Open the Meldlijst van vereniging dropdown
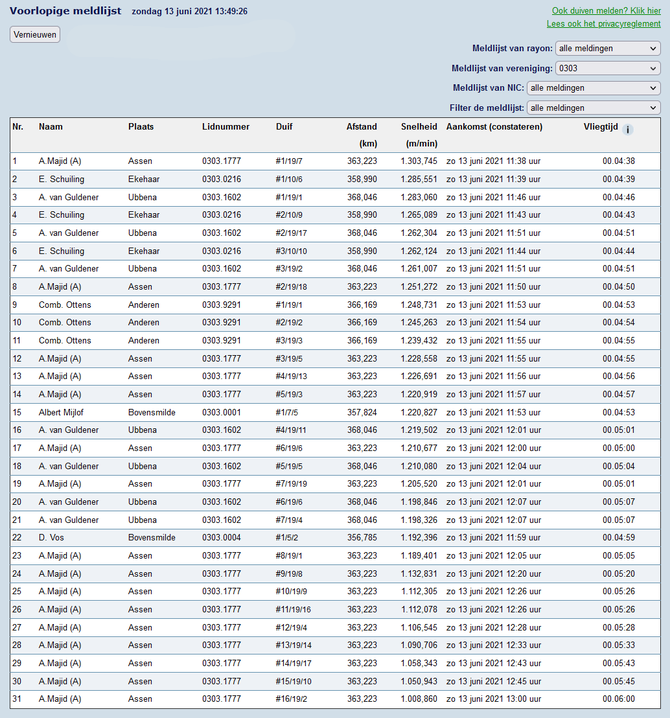Image resolution: width=670 pixels, height=718 pixels. pyautogui.click(x=608, y=68)
